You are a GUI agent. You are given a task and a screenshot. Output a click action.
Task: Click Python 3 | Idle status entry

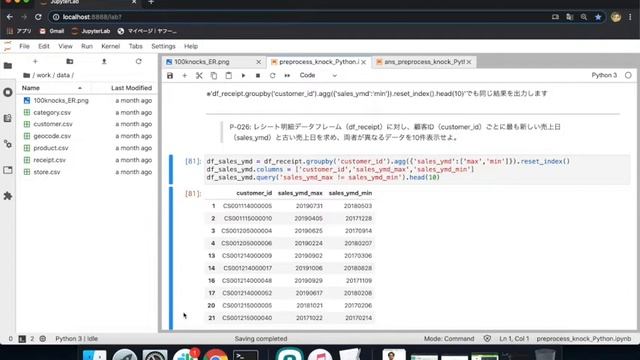76,339
